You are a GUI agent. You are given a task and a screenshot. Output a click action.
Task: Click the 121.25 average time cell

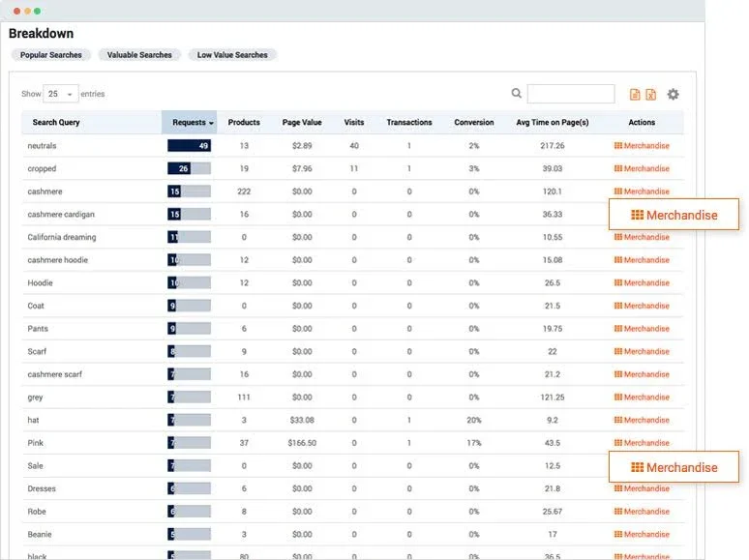pyautogui.click(x=553, y=398)
